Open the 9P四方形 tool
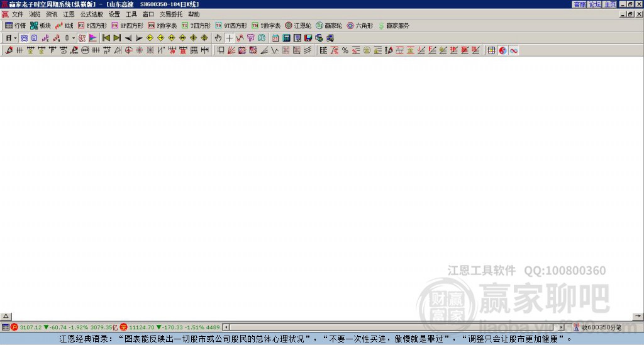The width and height of the screenshot is (644, 345). point(127,25)
